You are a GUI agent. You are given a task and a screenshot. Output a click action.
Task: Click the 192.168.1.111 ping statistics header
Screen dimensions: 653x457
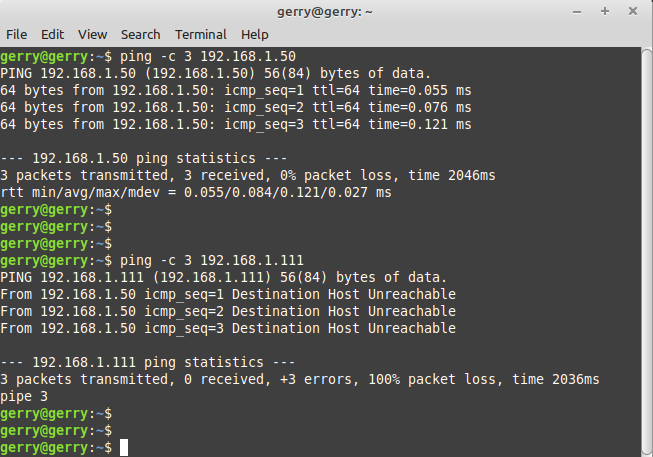(148, 362)
